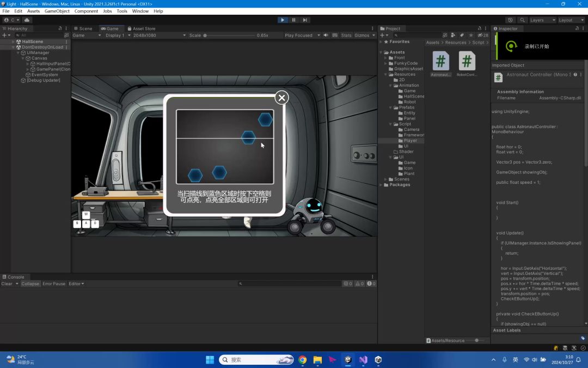Toggle the Stats overlay

tap(346, 35)
